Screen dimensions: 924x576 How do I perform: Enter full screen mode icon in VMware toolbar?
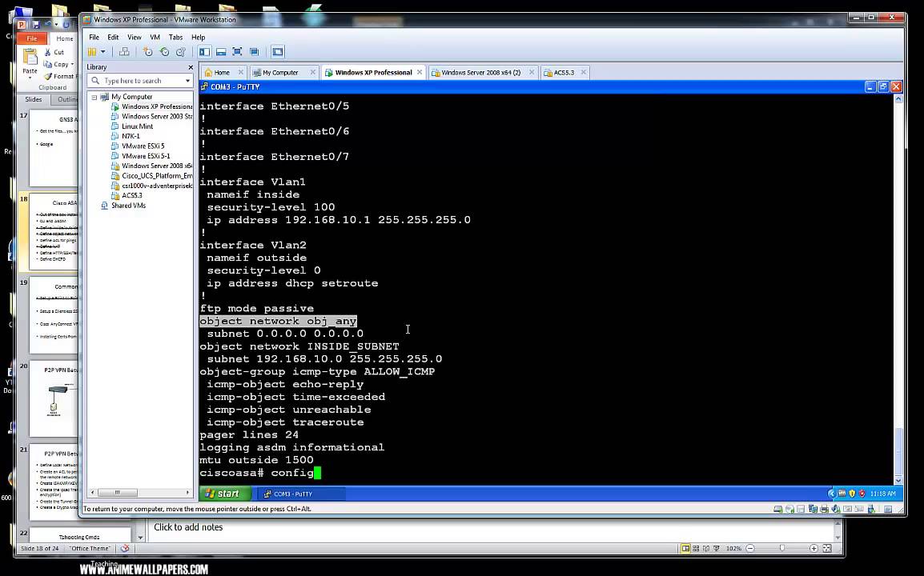[x=238, y=52]
